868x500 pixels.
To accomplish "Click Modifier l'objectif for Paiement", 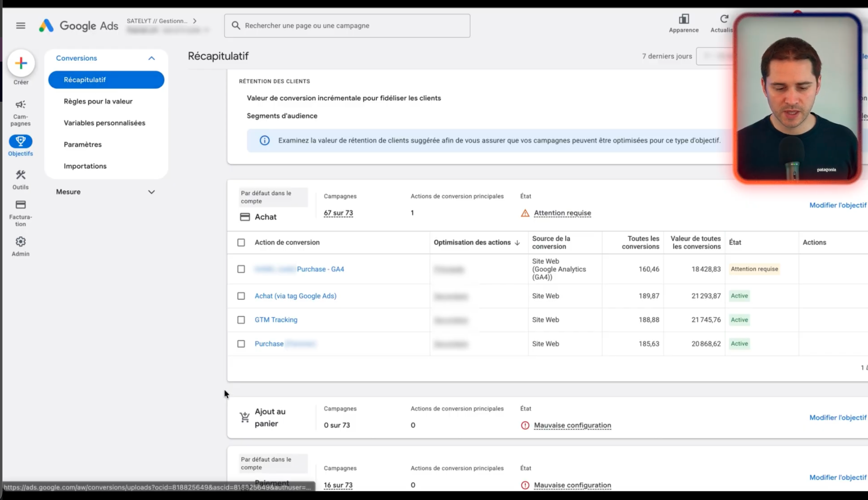I will coord(838,477).
